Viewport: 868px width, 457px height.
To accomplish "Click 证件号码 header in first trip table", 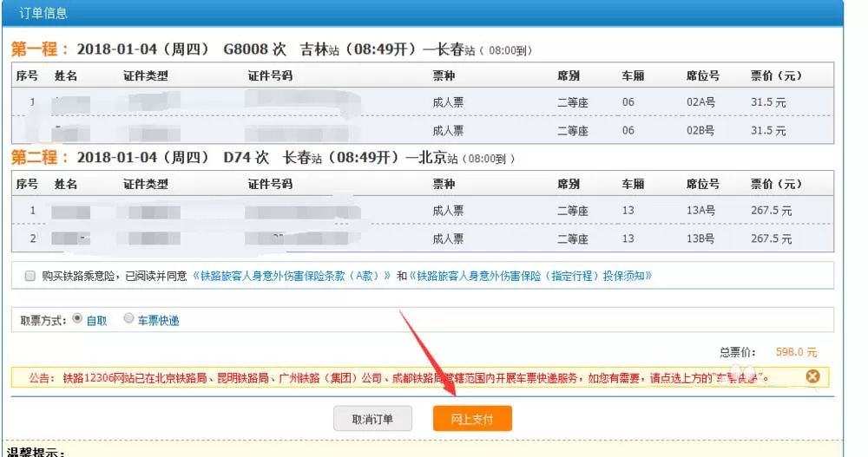I will click(270, 75).
